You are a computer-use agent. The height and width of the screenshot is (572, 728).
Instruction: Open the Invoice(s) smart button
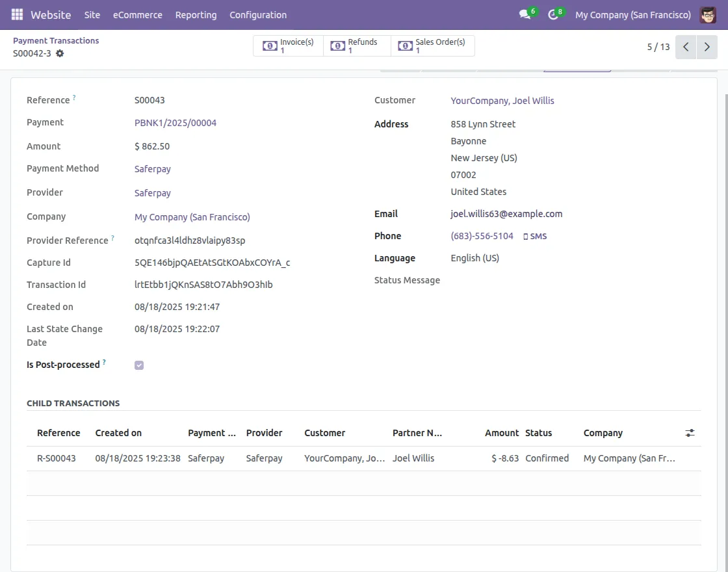(x=289, y=46)
